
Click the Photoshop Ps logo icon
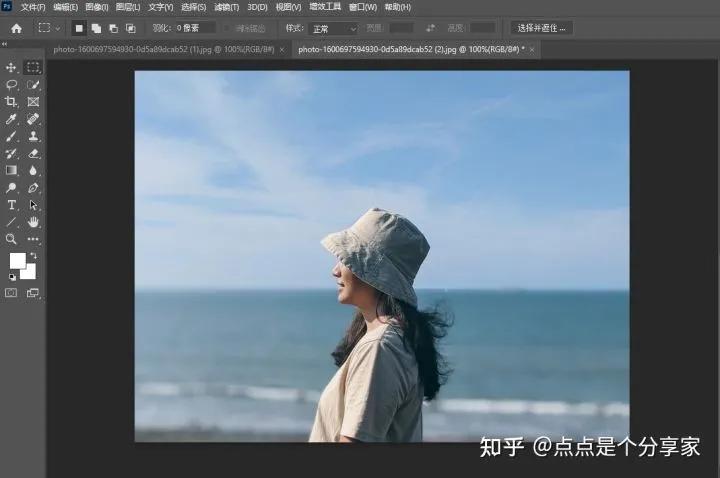pyautogui.click(x=6, y=6)
